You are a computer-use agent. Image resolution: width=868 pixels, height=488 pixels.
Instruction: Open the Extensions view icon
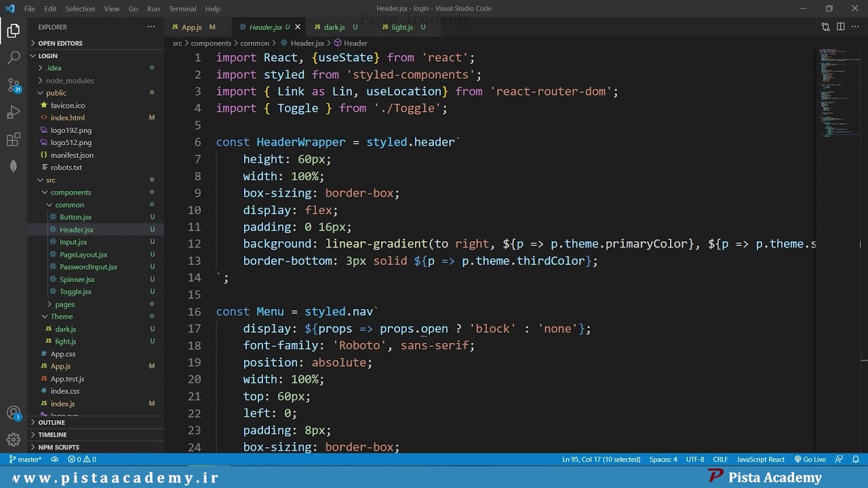pos(14,140)
